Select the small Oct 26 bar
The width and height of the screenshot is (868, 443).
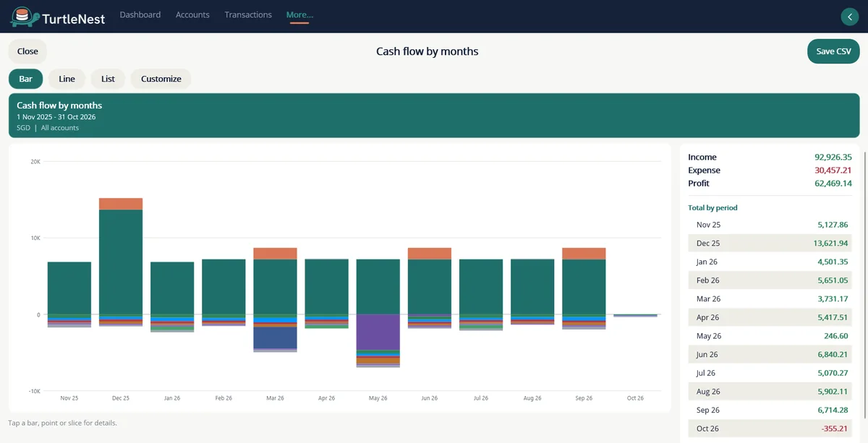pyautogui.click(x=635, y=316)
